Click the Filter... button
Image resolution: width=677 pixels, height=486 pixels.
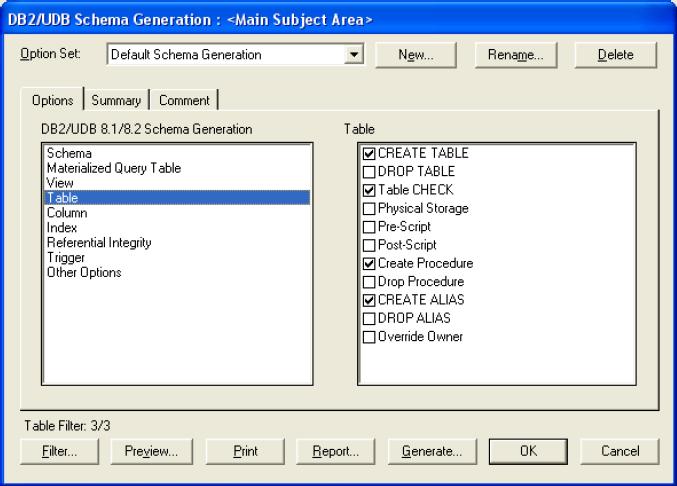point(59,451)
